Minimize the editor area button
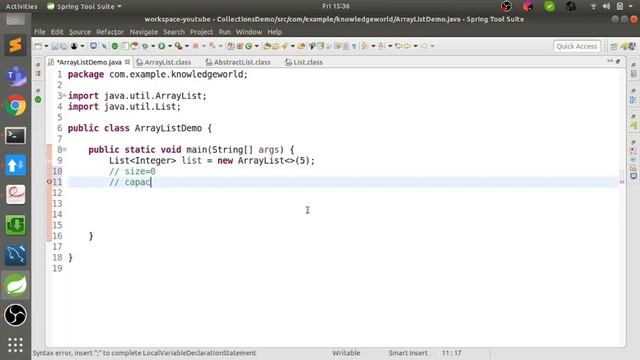This screenshot has height=360, width=640. tap(610, 61)
